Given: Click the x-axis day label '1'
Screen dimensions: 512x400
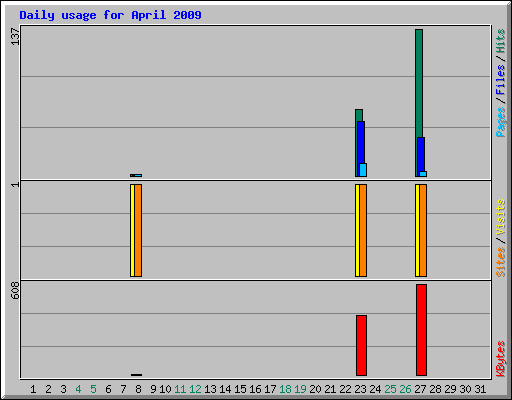Looking at the screenshot, I should pos(33,389).
